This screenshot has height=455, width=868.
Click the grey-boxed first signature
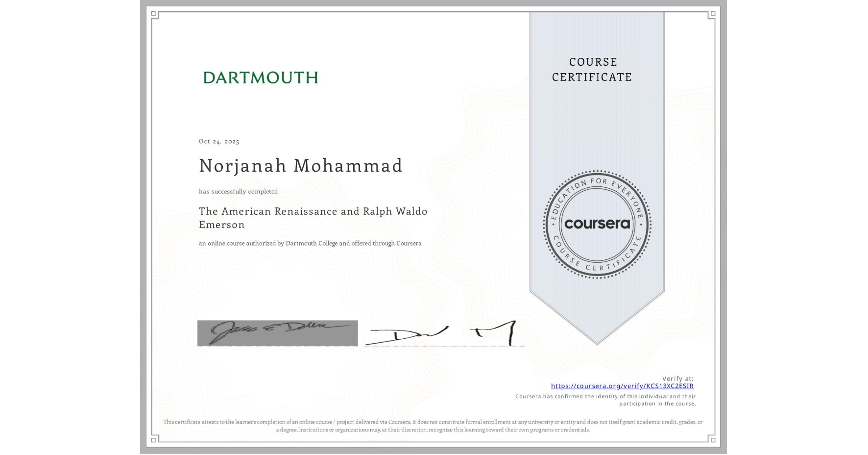pyautogui.click(x=278, y=333)
